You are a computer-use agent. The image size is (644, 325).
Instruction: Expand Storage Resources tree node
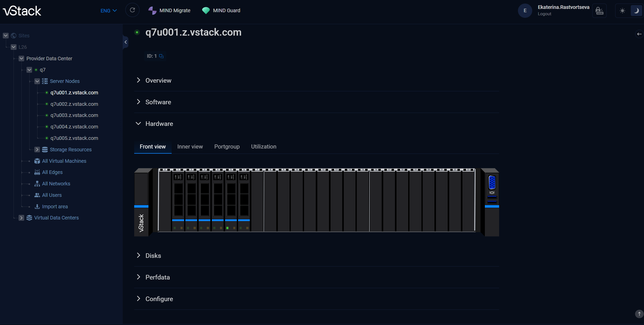37,150
